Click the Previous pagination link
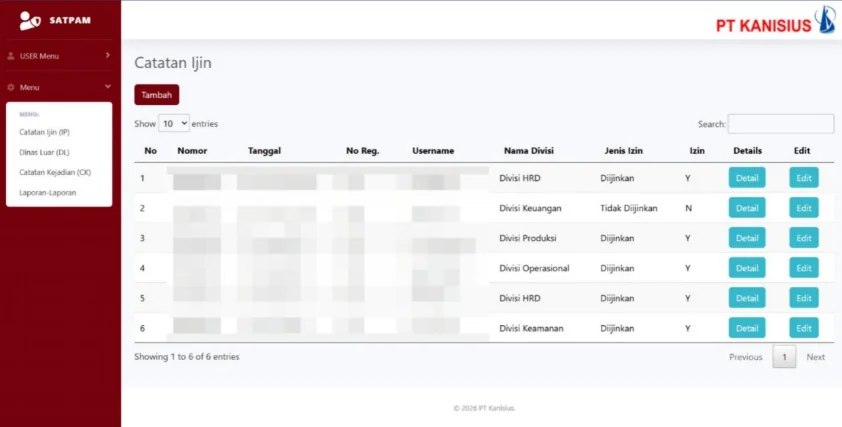 (x=745, y=357)
